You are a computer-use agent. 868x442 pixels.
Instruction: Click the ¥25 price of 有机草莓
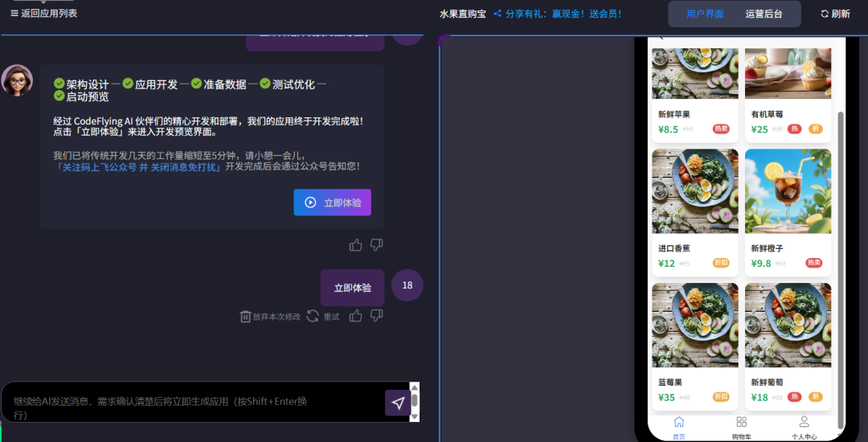pyautogui.click(x=759, y=129)
